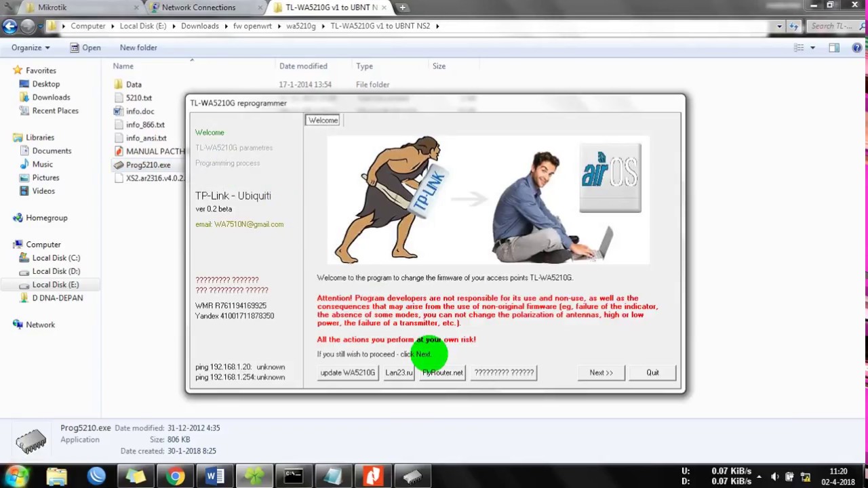Screen dimensions: 868x488
Task: Open Network in the navigation pane
Action: (40, 325)
